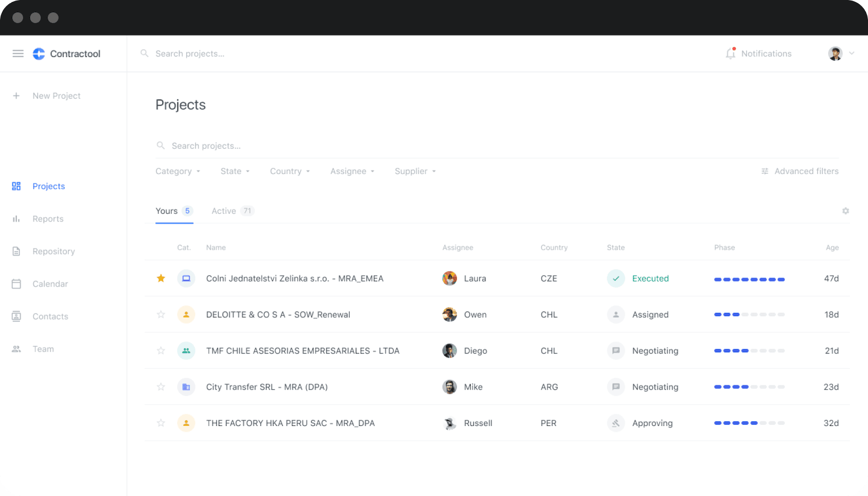Click the person category icon for THE FACTORY row
The image size is (868, 496).
[x=186, y=423]
